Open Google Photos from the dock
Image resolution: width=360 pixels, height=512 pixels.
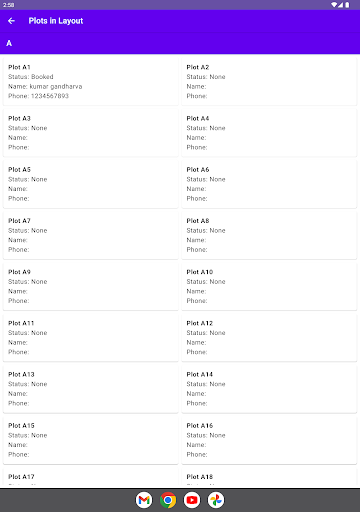click(216, 500)
